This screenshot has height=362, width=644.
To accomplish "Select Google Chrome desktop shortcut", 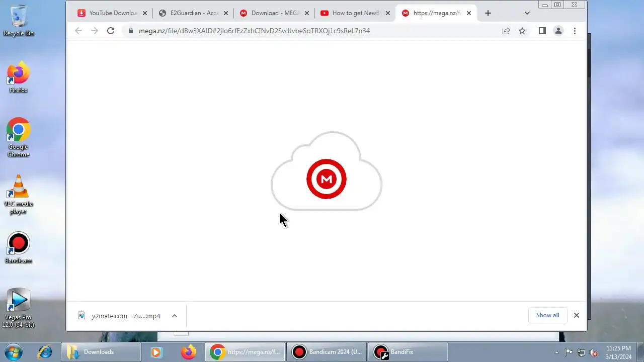I will (19, 137).
